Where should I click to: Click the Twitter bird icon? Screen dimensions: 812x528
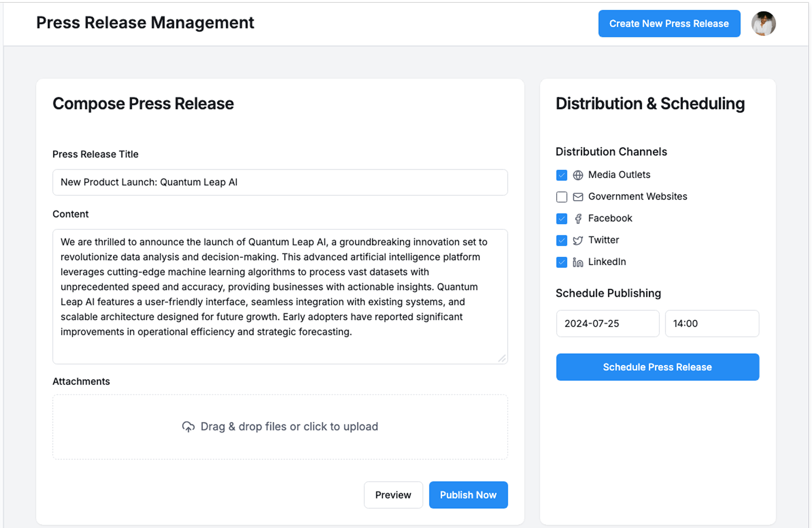tap(578, 240)
